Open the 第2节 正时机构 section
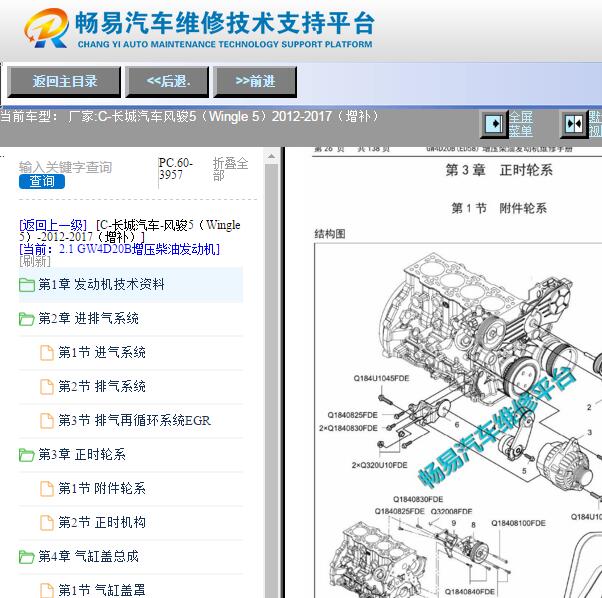Viewport: 602px width, 598px height. tap(102, 522)
